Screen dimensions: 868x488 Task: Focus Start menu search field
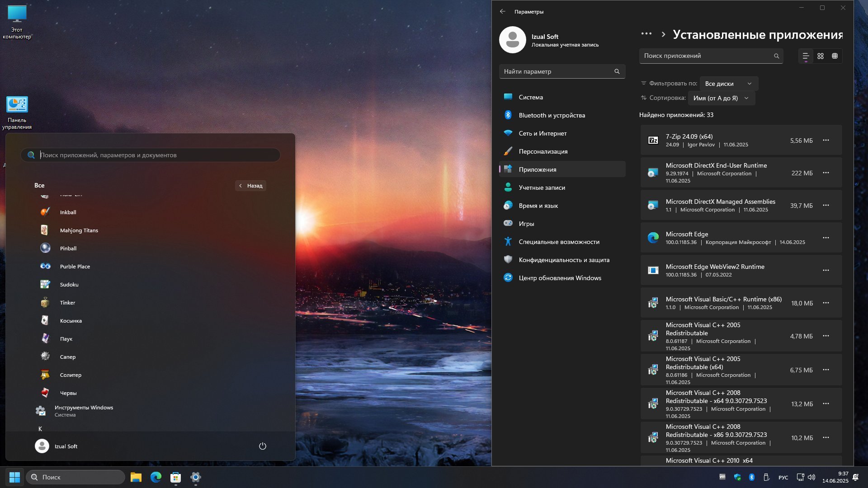[150, 155]
